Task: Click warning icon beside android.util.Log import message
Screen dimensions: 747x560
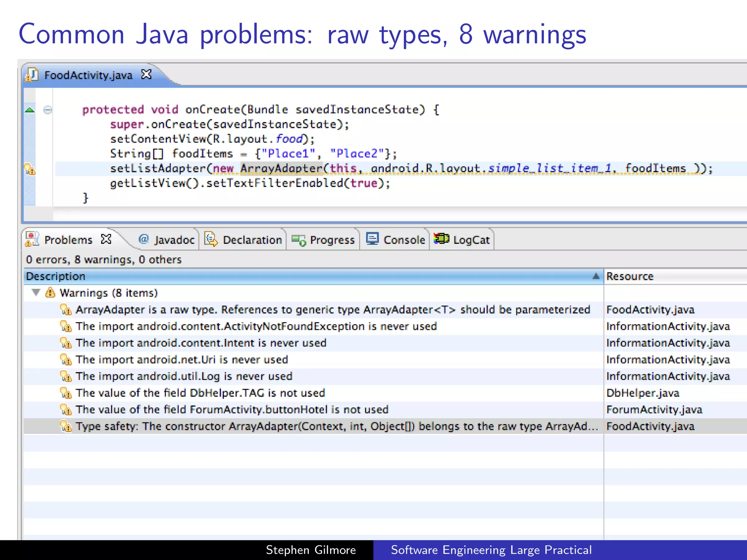Action: (x=66, y=376)
